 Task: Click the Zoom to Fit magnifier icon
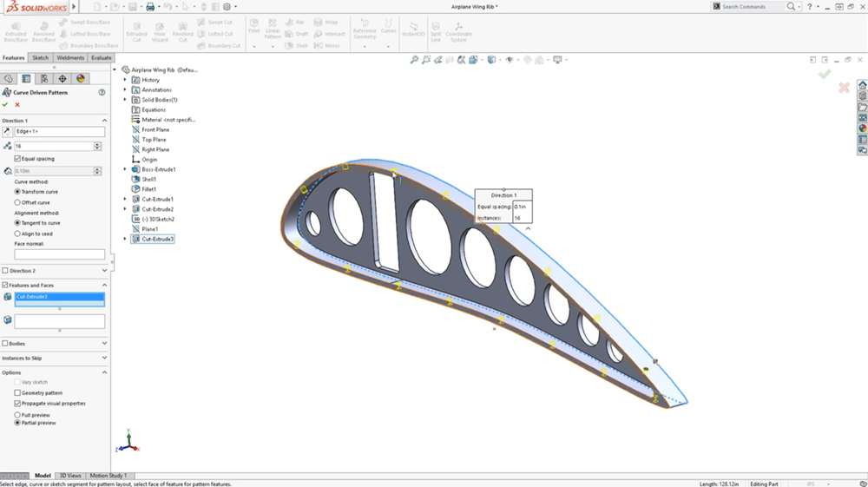[414, 60]
